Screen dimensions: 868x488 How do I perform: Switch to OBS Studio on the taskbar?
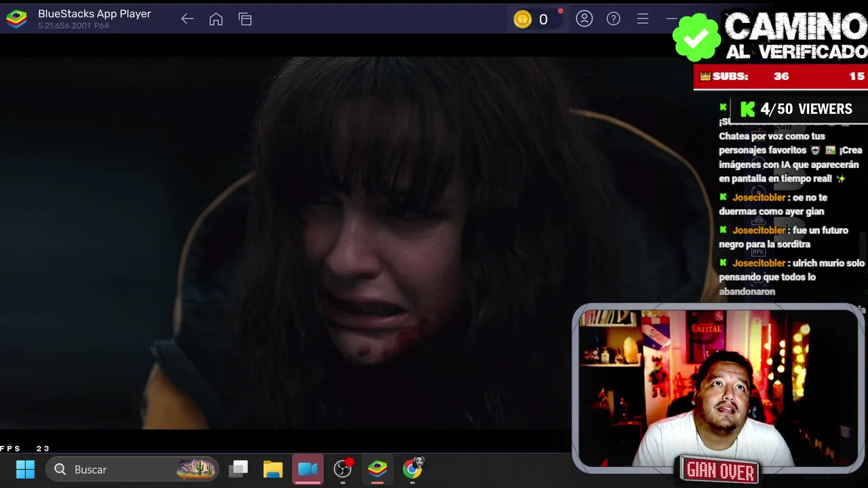(343, 468)
